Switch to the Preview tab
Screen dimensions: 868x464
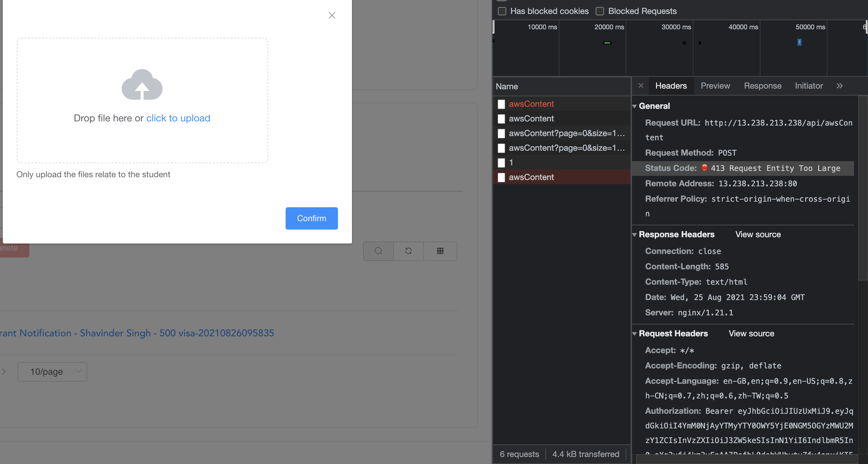click(x=715, y=86)
